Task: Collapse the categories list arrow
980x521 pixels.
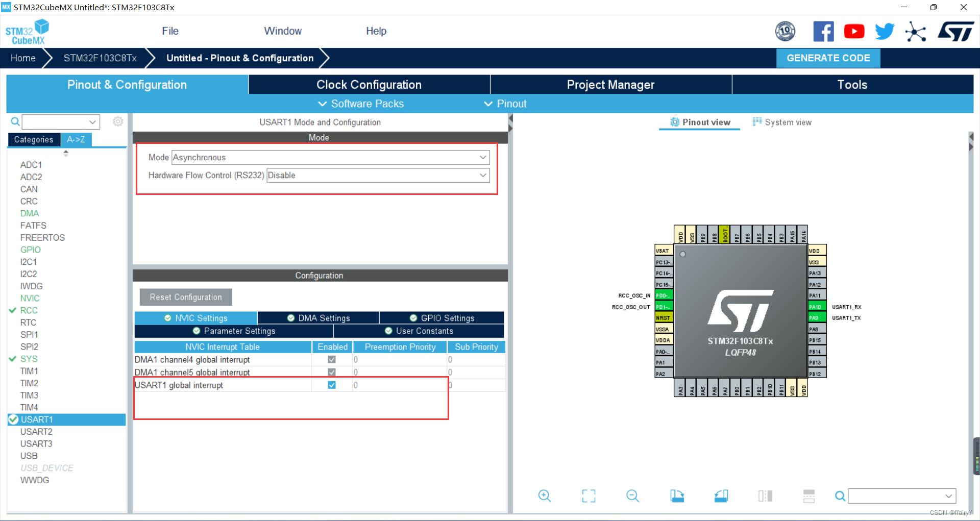Action: [66, 153]
